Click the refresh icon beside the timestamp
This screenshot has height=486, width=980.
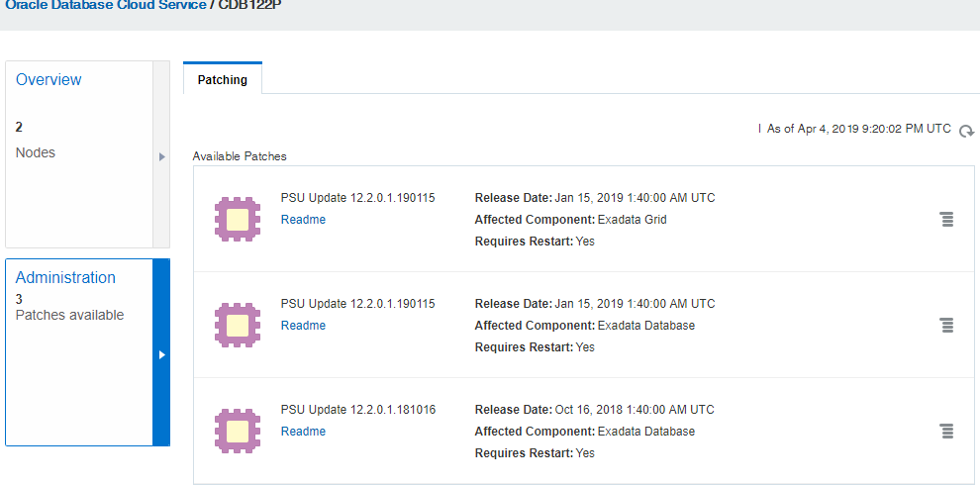point(966,131)
